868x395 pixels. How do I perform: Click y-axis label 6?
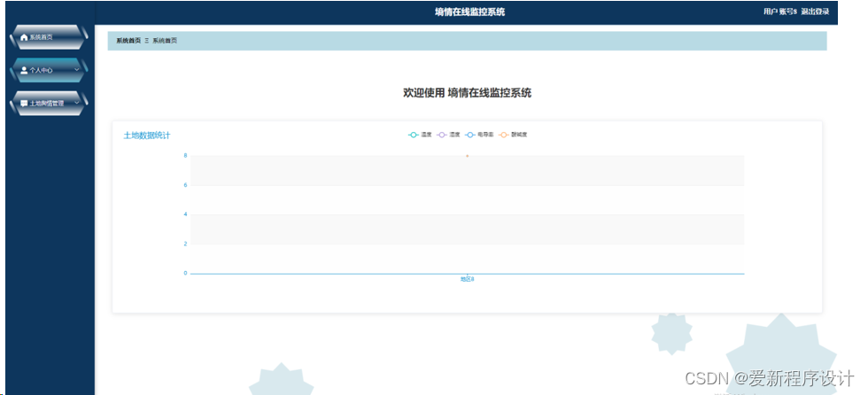pyautogui.click(x=185, y=185)
